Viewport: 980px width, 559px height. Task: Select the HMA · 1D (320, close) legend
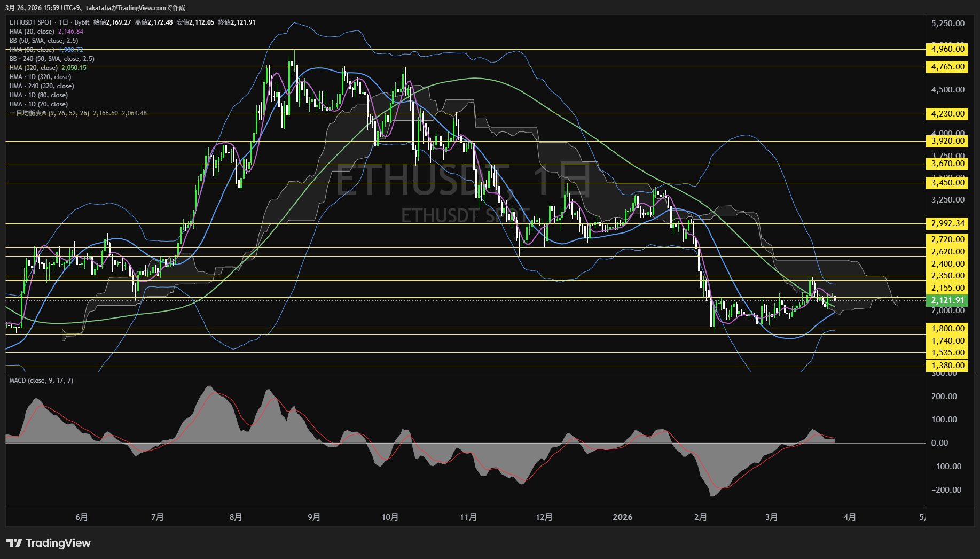(x=40, y=77)
